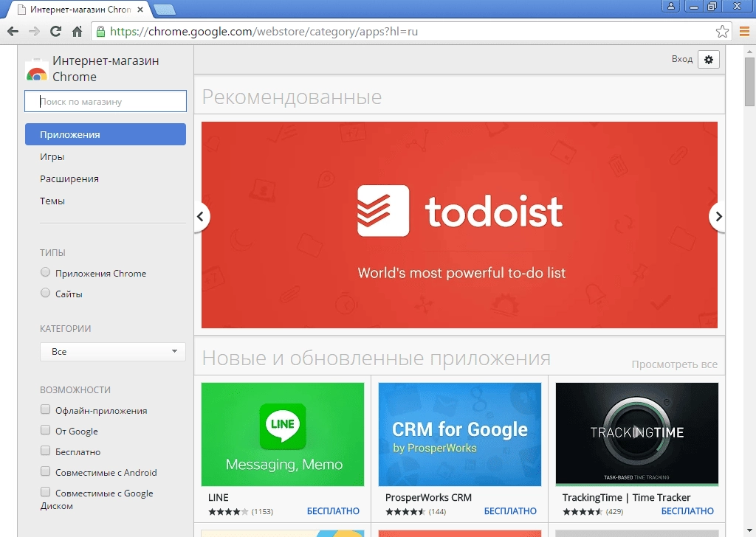Open the LINE app title link

click(219, 497)
